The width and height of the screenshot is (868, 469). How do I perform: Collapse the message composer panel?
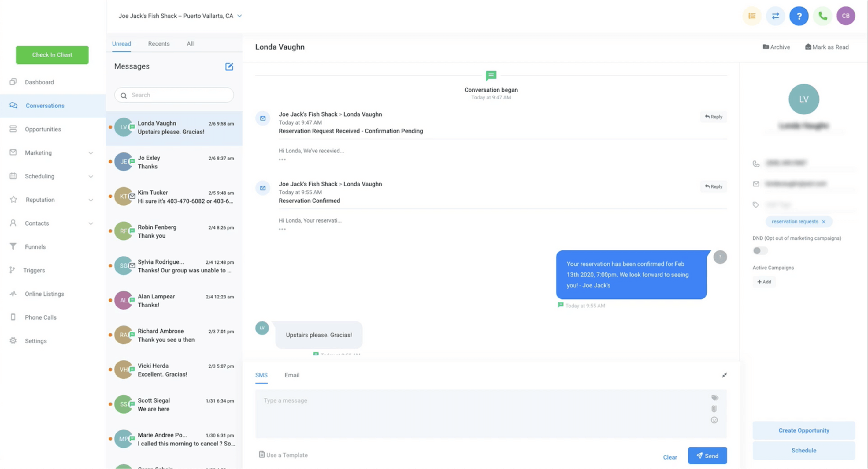[x=724, y=375]
